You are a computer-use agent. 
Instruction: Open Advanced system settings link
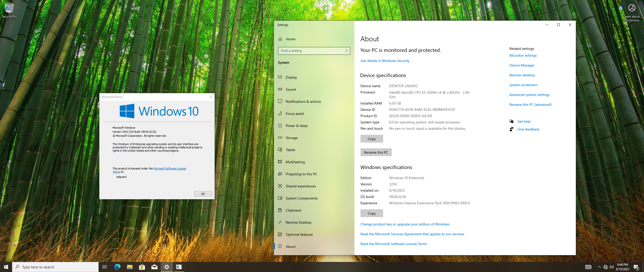[x=529, y=95]
